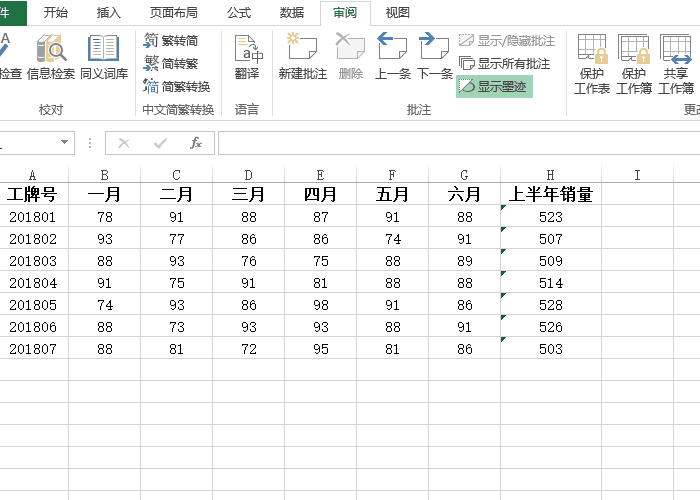Screen dimensions: 700x500
Task: Click 四月 value 98 for 201805
Action: pyautogui.click(x=321, y=304)
